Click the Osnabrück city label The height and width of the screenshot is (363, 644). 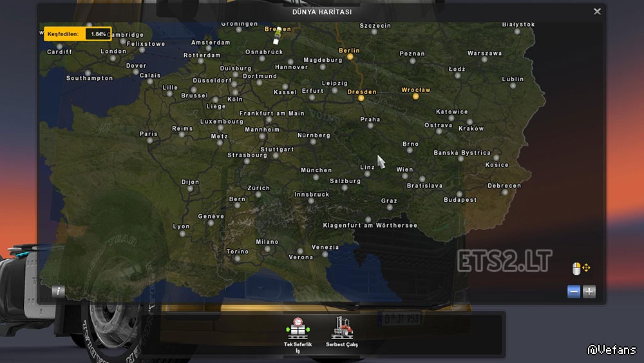(264, 52)
